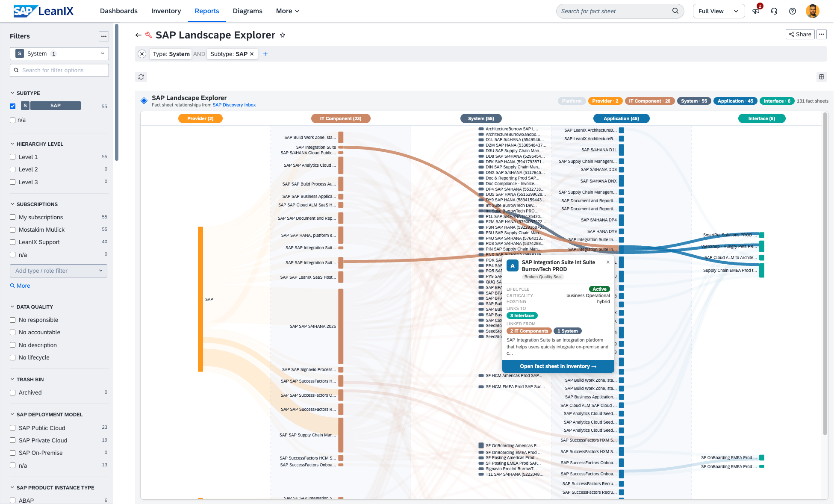The height and width of the screenshot is (504, 840).
Task: Check the LeanIX Support checkbox
Action: coord(13,242)
